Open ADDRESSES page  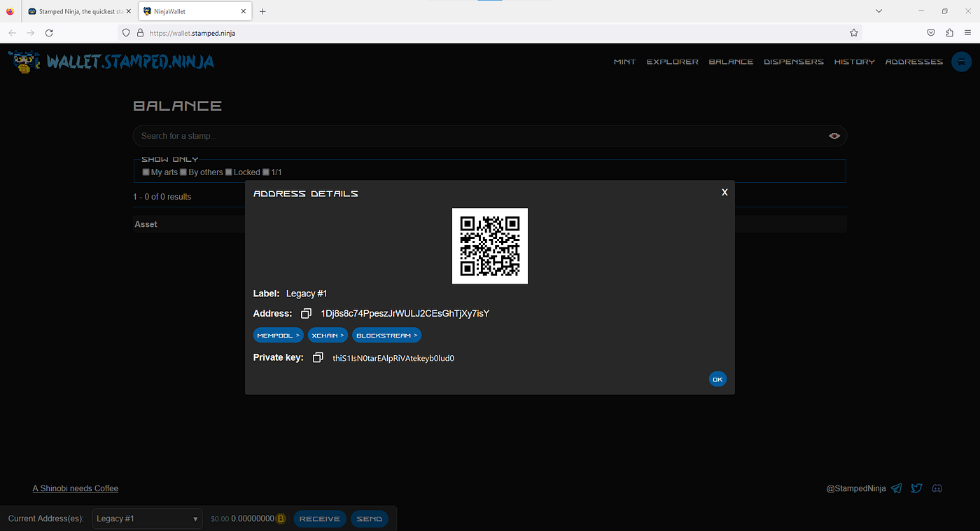pyautogui.click(x=914, y=62)
